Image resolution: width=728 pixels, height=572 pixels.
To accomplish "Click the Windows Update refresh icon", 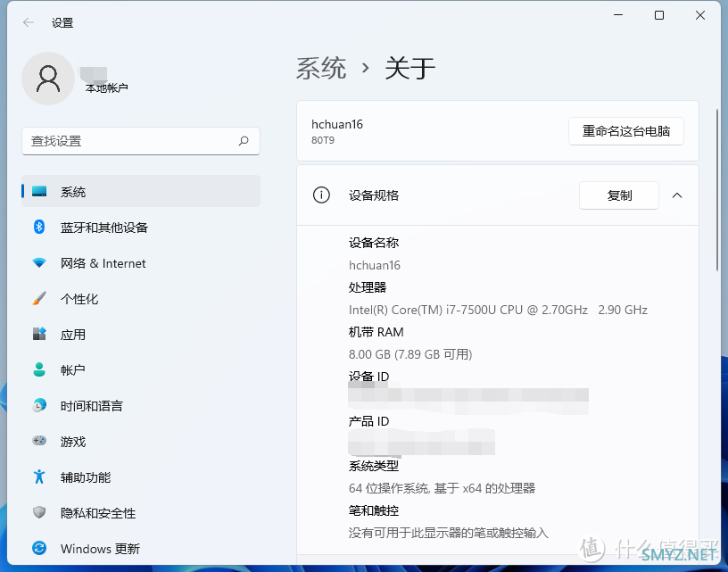I will click(39, 548).
